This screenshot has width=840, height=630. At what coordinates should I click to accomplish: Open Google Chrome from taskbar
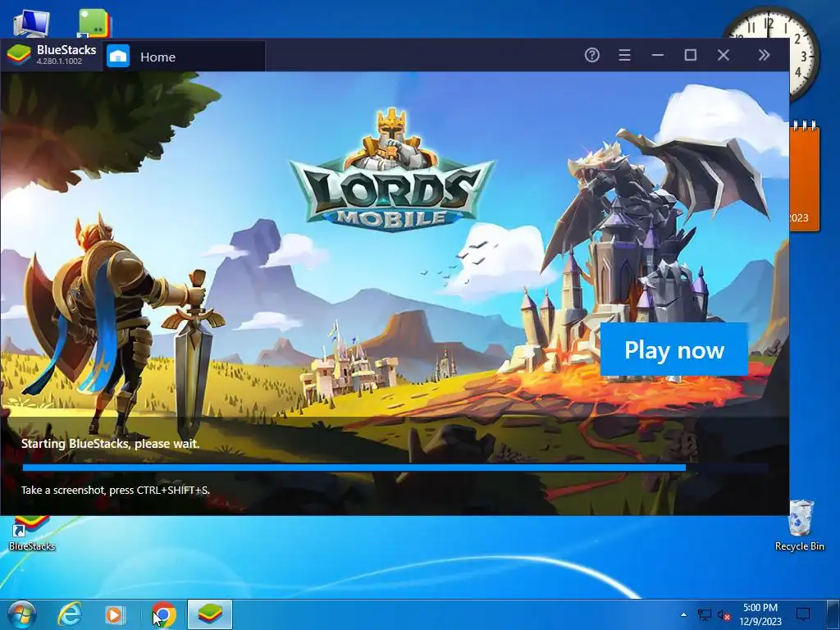163,614
